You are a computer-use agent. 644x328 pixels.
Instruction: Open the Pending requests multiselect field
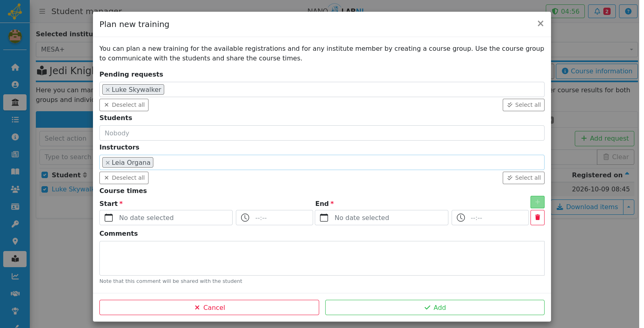322,89
